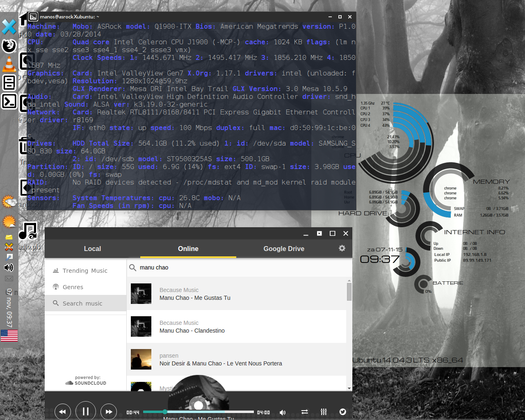Click the Genres podcast icon
The image size is (525, 420).
coord(56,287)
